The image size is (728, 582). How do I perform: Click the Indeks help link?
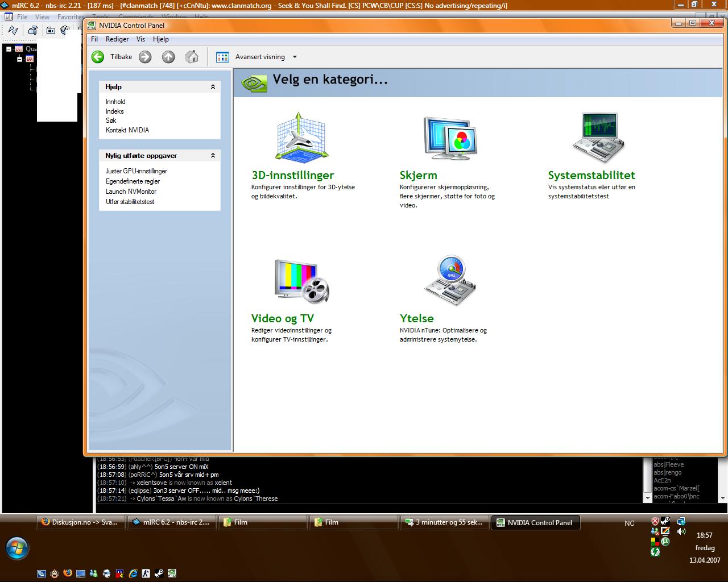pyautogui.click(x=115, y=111)
